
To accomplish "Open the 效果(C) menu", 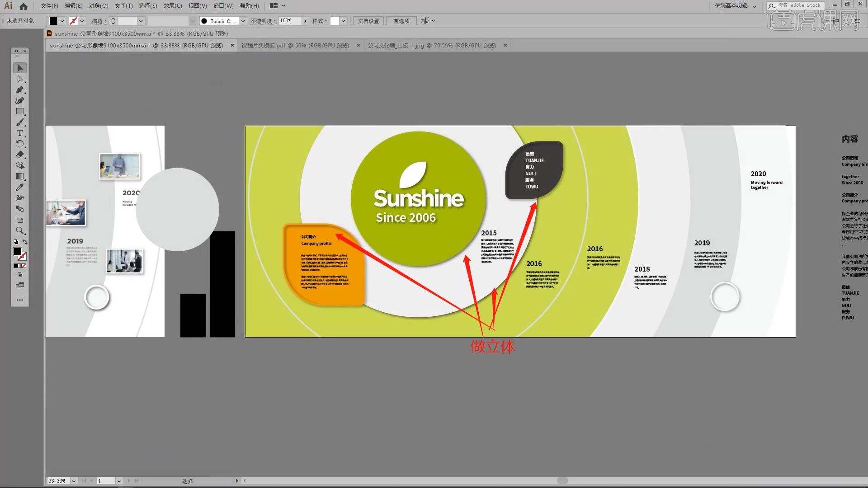I will click(172, 6).
